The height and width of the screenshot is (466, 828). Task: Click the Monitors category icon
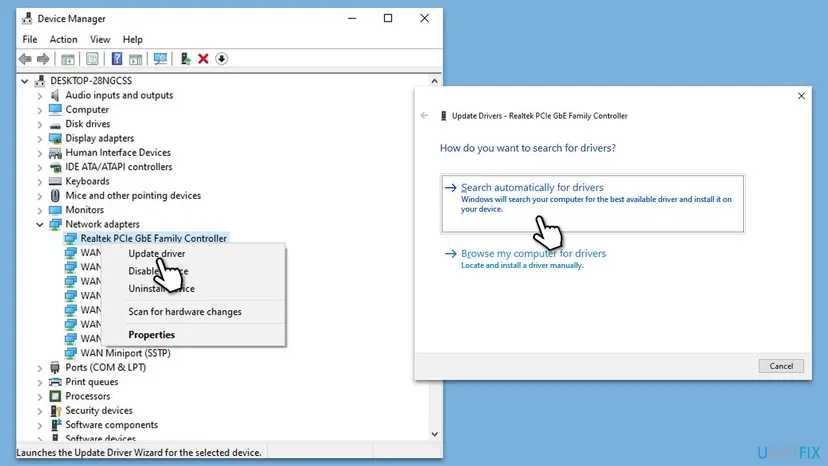[x=55, y=210]
